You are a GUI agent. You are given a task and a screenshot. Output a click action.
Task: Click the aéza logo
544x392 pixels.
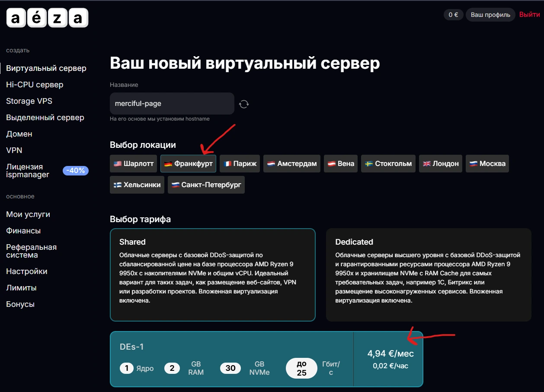point(47,18)
